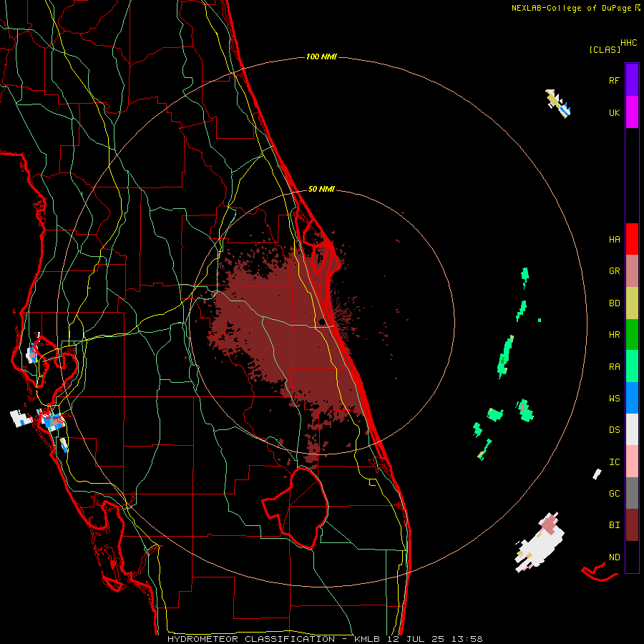Click the UK legend label

coord(614,112)
